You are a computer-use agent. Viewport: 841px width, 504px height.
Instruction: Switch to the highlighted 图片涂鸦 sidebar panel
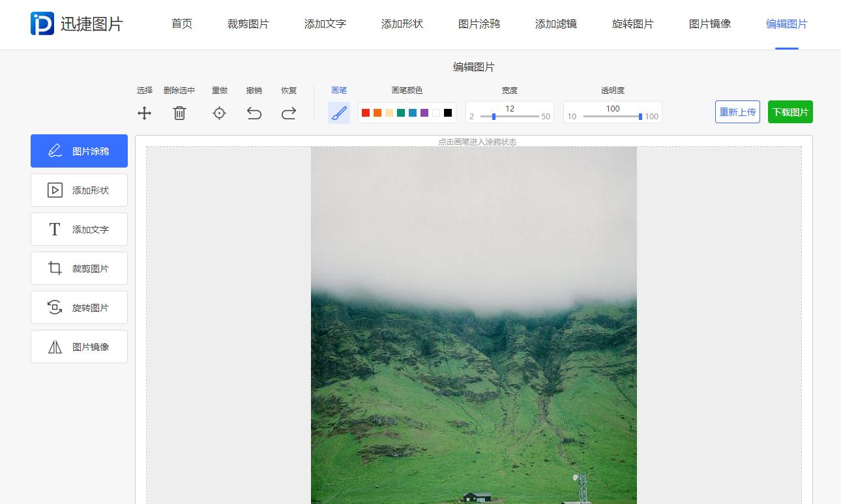[79, 151]
